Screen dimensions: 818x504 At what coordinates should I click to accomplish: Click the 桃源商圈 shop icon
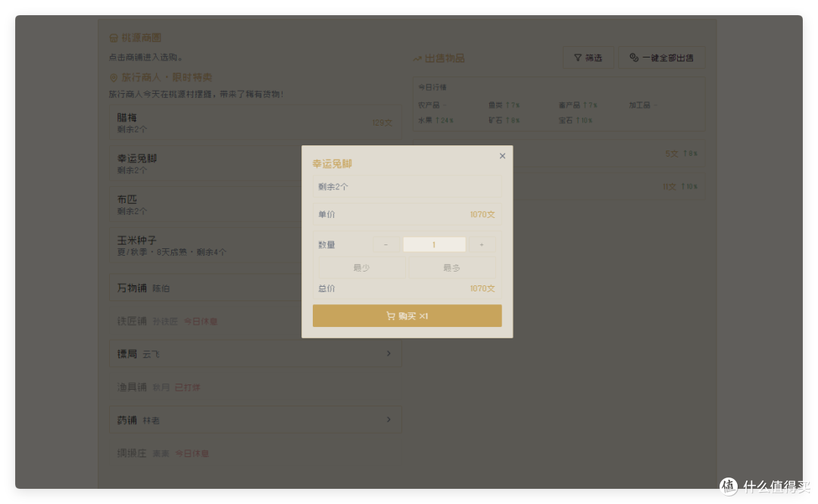114,38
